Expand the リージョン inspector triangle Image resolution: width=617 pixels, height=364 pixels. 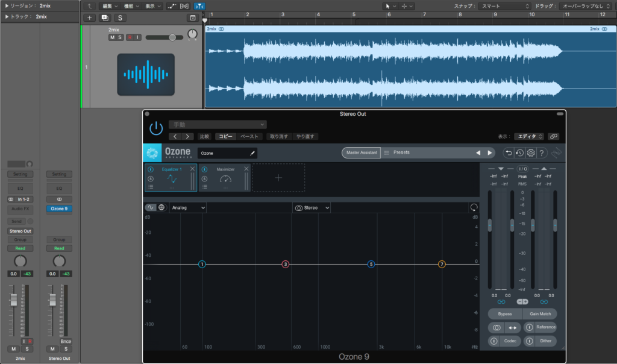tap(7, 6)
